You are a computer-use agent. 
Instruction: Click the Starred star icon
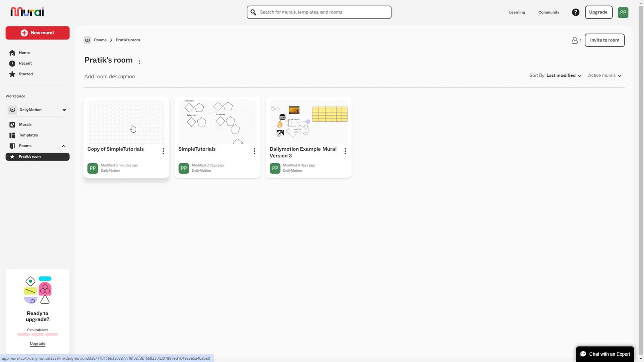pyautogui.click(x=12, y=74)
